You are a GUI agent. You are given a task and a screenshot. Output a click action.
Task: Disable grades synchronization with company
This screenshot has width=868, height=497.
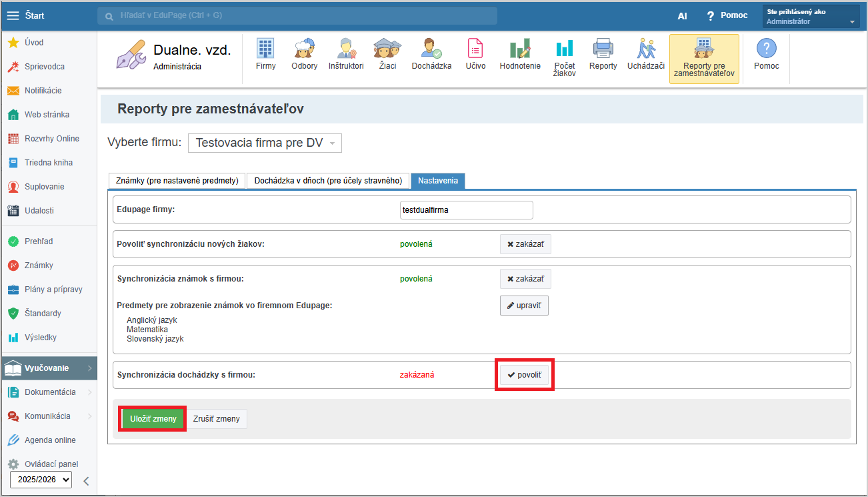[x=525, y=279]
